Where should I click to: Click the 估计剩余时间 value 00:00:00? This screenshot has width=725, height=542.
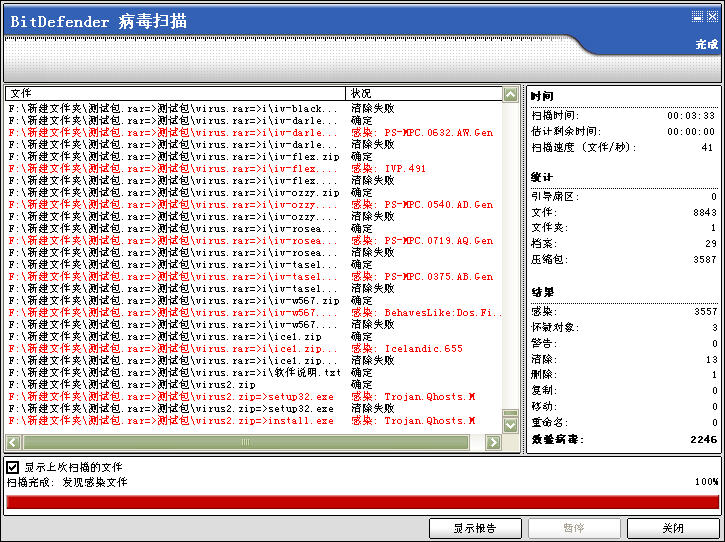coord(691,132)
